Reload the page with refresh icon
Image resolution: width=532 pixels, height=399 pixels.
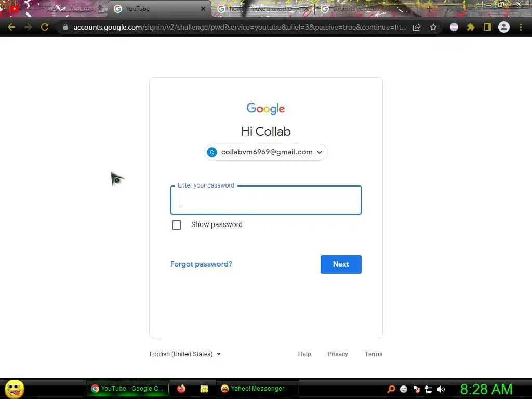click(x=45, y=27)
